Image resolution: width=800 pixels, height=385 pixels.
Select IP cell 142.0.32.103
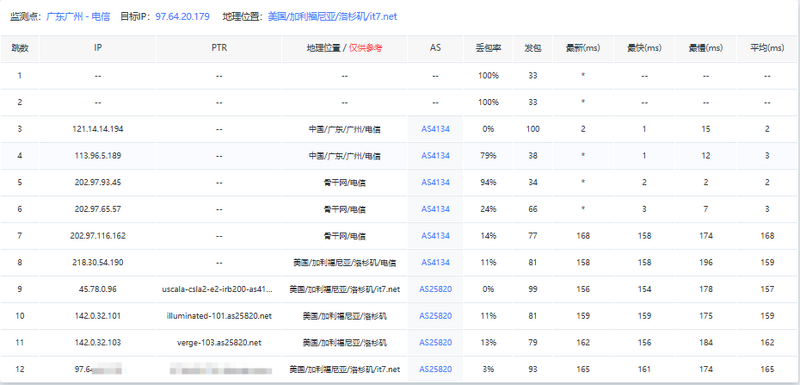[x=98, y=343]
